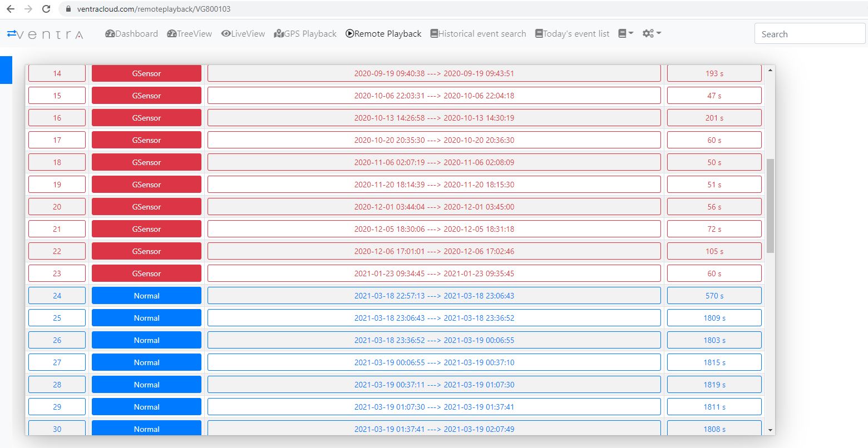Select GSensor label for record 18

146,162
